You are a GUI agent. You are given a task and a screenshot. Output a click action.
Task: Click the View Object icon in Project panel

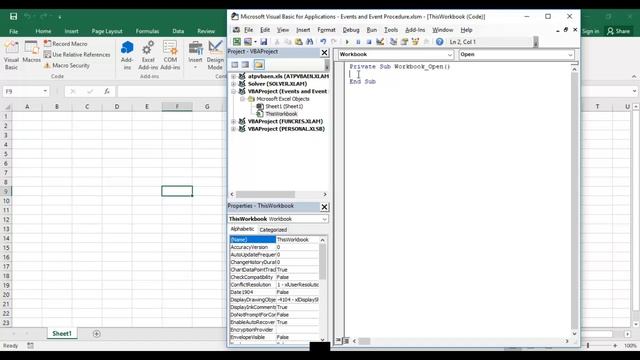click(x=245, y=64)
